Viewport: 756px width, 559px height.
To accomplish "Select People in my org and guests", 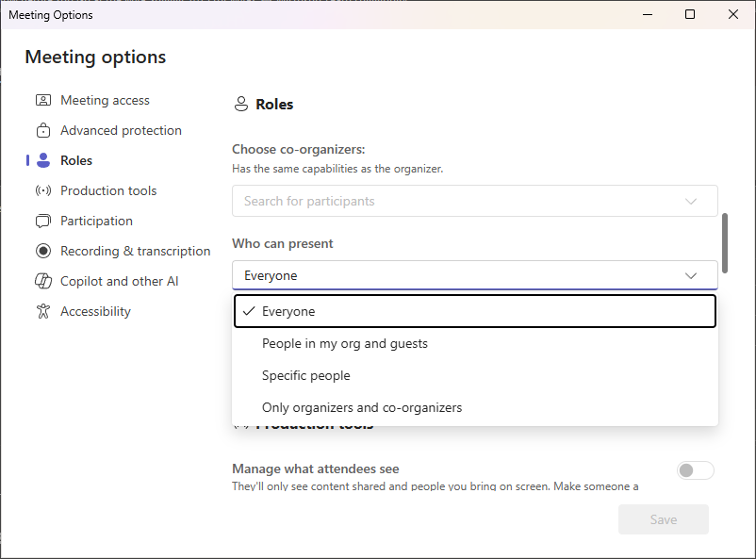I will pos(475,343).
